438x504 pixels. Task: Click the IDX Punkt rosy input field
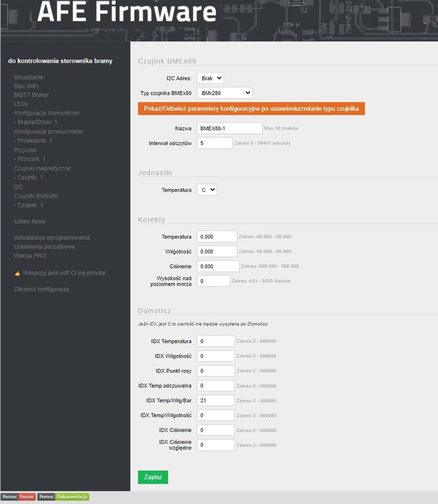click(216, 371)
